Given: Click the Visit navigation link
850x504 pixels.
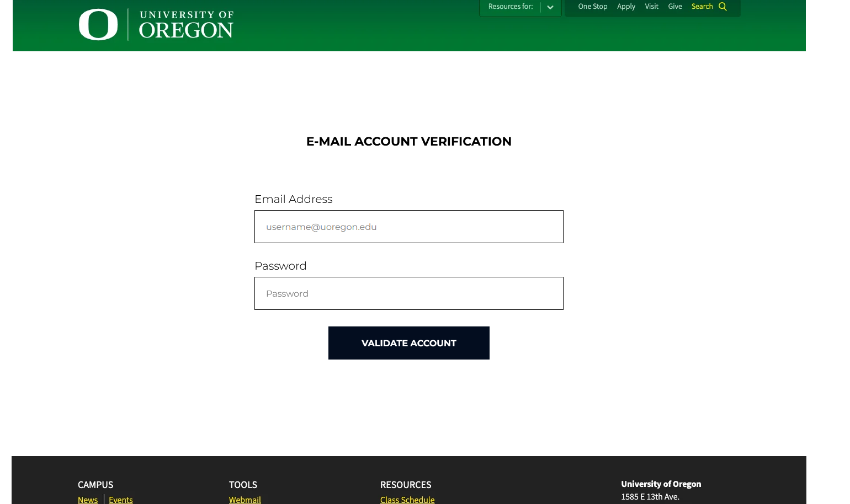Looking at the screenshot, I should tap(652, 7).
